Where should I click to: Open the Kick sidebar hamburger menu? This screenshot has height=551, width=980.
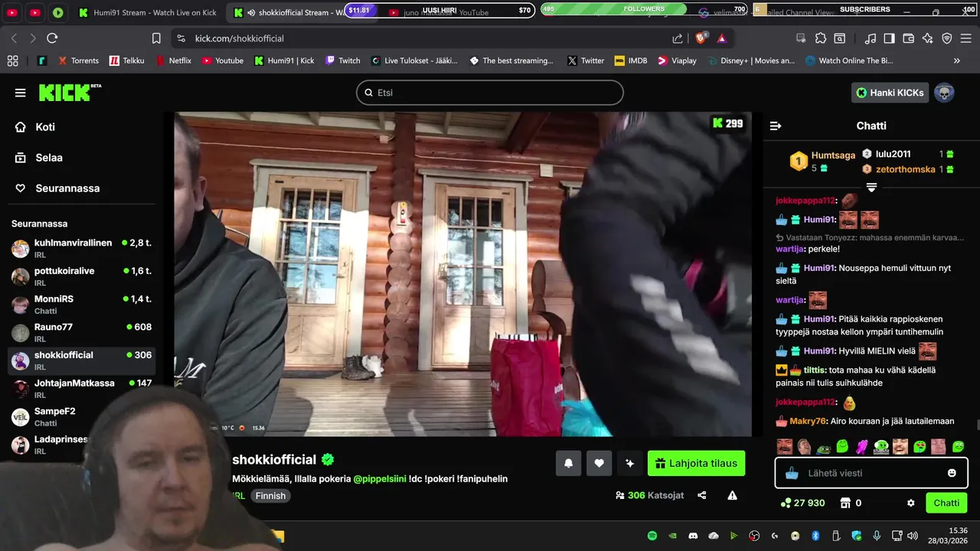click(x=20, y=93)
